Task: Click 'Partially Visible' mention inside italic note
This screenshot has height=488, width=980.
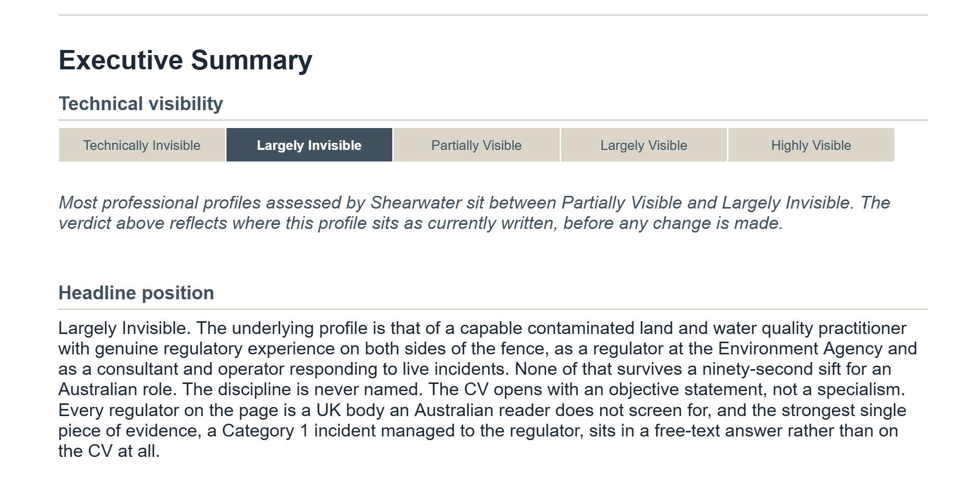Action: coord(622,203)
